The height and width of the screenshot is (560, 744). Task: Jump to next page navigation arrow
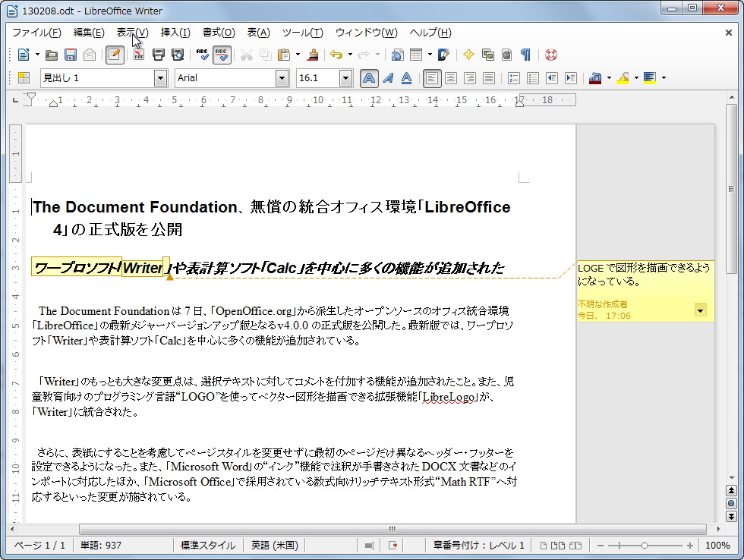[x=731, y=517]
